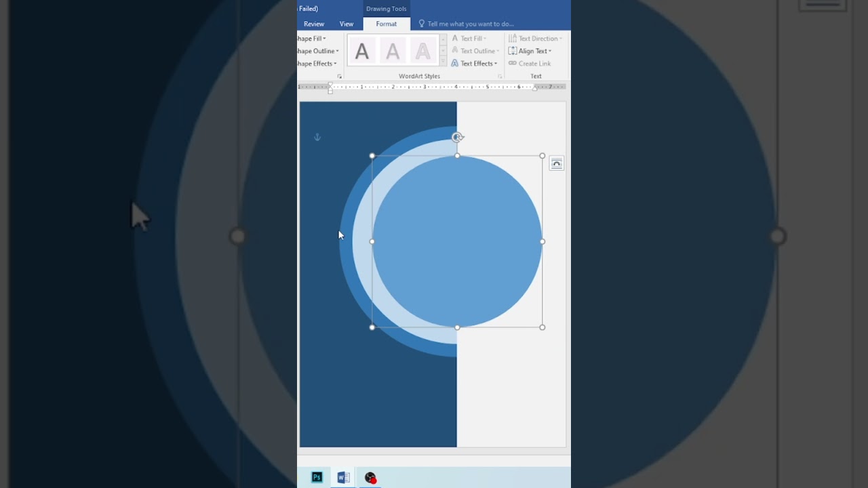Open the Layout Options button beside the shape
The width and height of the screenshot is (868, 488).
(x=556, y=164)
